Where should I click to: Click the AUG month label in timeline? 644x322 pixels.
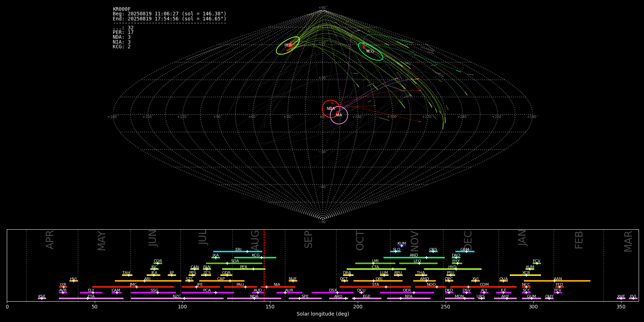click(255, 240)
